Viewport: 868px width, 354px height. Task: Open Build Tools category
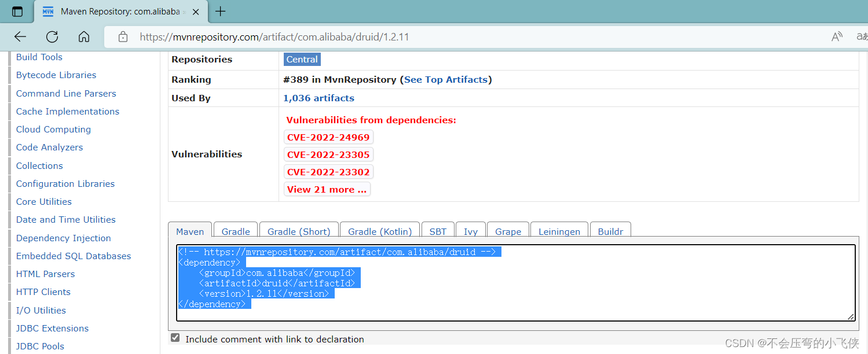click(39, 57)
